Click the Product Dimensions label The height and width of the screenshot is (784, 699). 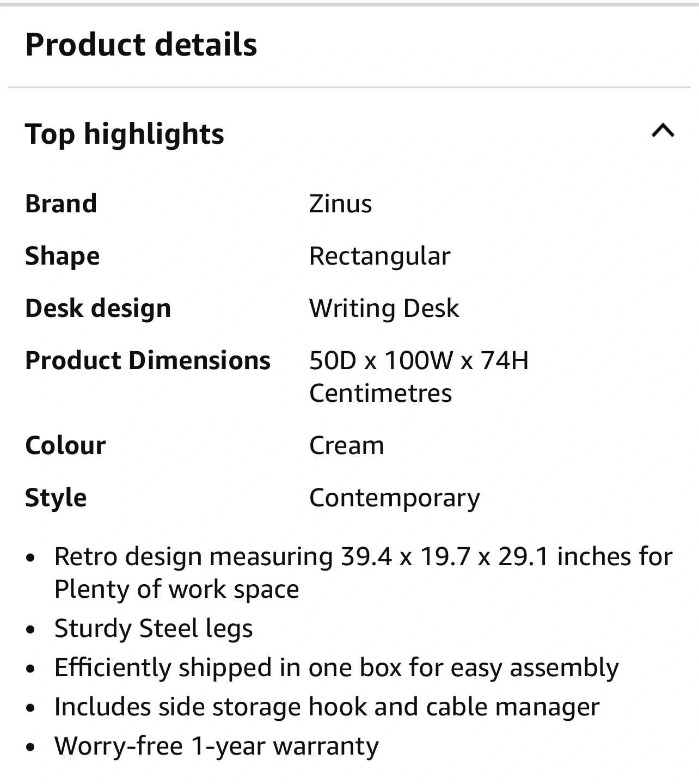click(x=148, y=360)
